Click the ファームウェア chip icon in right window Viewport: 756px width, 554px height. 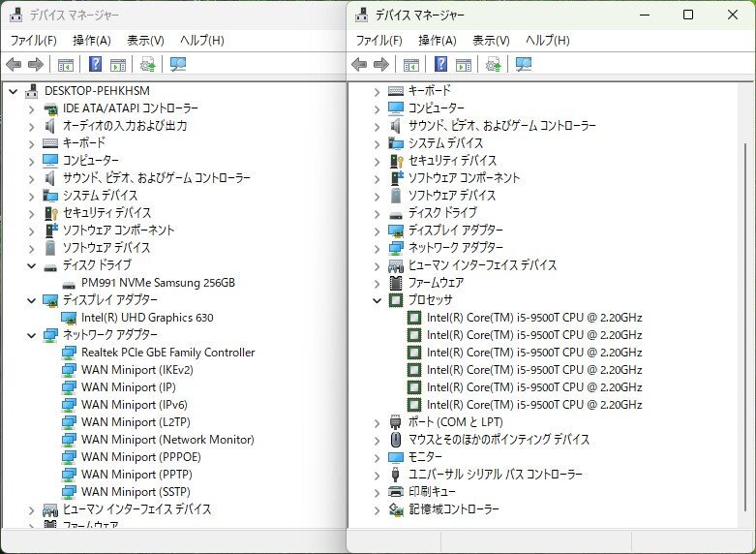point(395,283)
